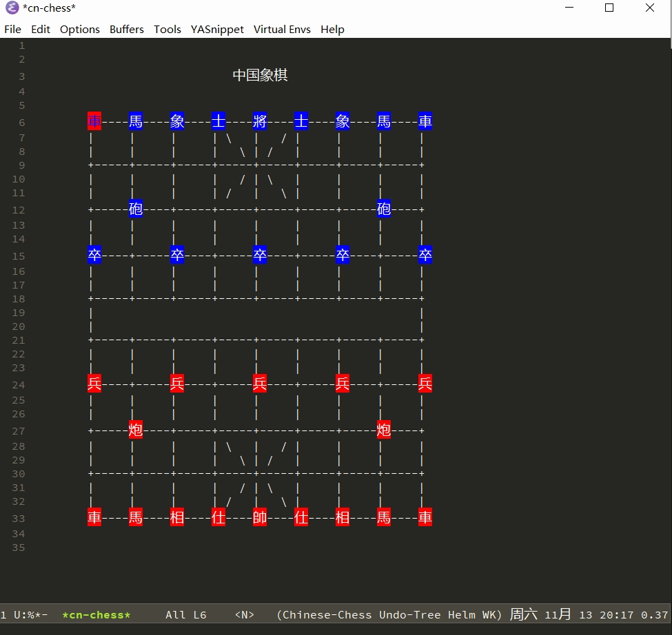The height and width of the screenshot is (635, 672).
Task: Open the Tools menu
Action: (x=167, y=29)
